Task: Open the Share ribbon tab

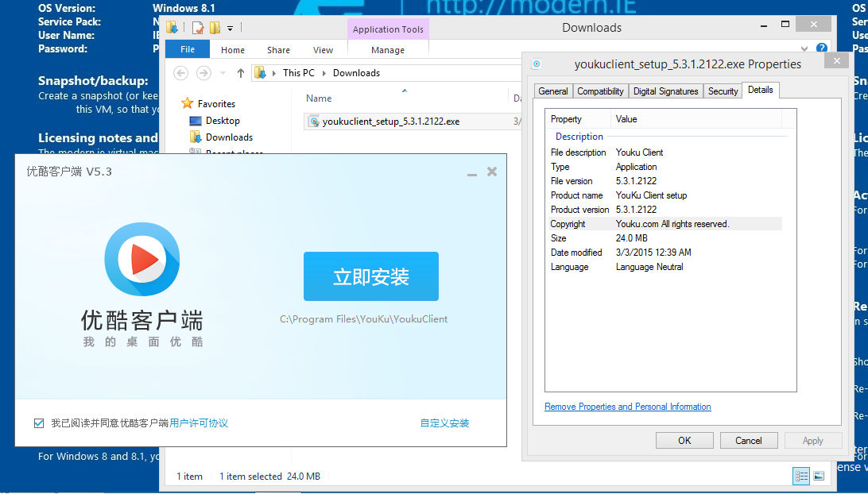Action: [278, 50]
